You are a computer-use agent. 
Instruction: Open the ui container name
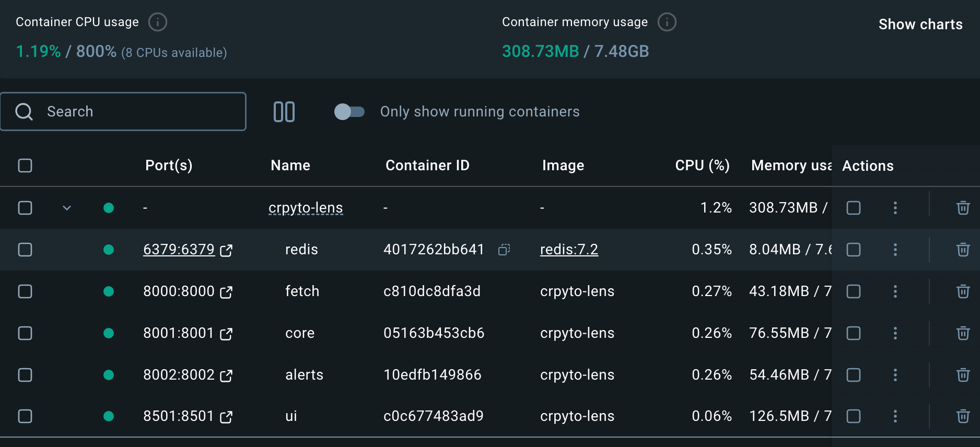coord(291,416)
